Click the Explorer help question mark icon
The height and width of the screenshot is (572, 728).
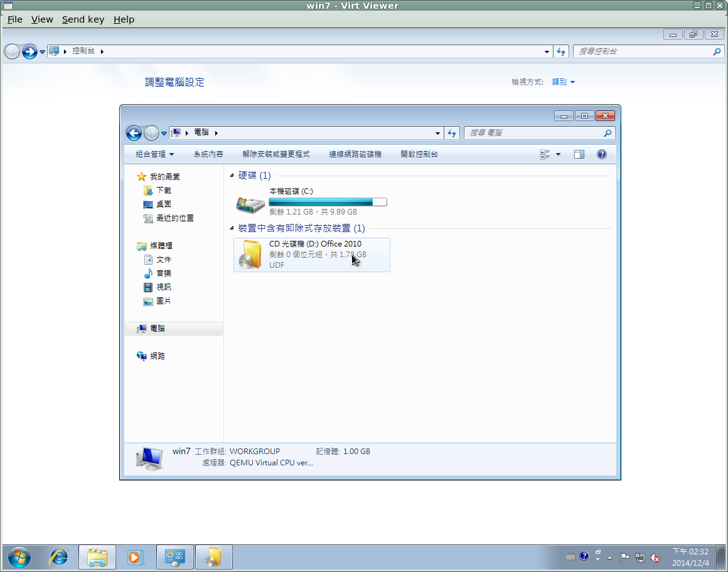(x=601, y=154)
